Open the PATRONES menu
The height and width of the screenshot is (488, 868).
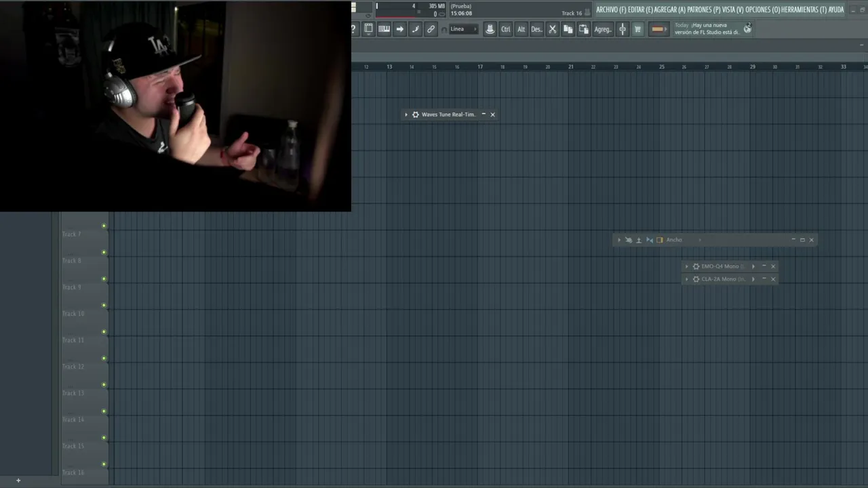tap(704, 9)
